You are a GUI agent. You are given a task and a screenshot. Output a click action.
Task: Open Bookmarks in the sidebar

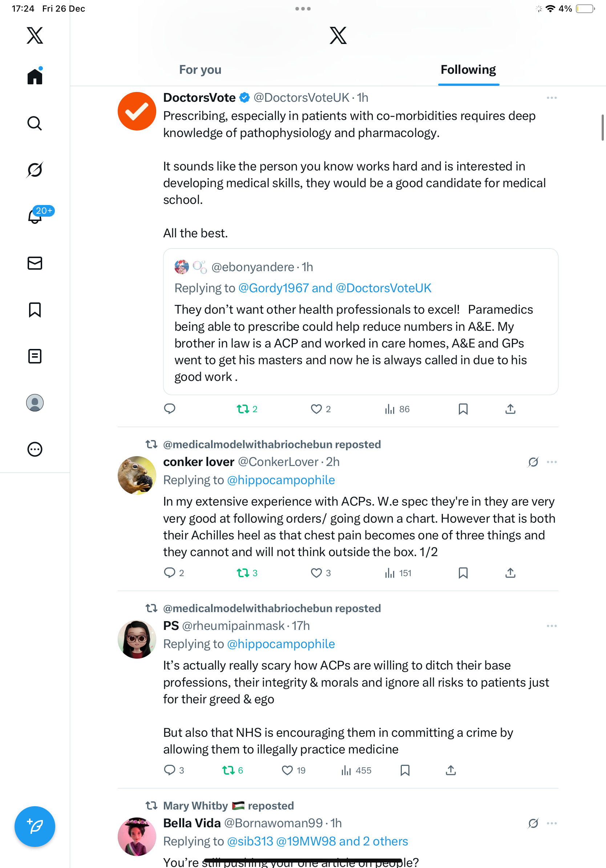pyautogui.click(x=35, y=310)
